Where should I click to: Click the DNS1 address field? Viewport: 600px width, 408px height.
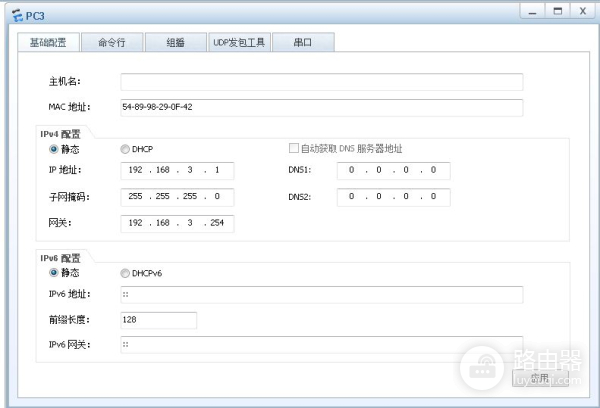tap(393, 170)
